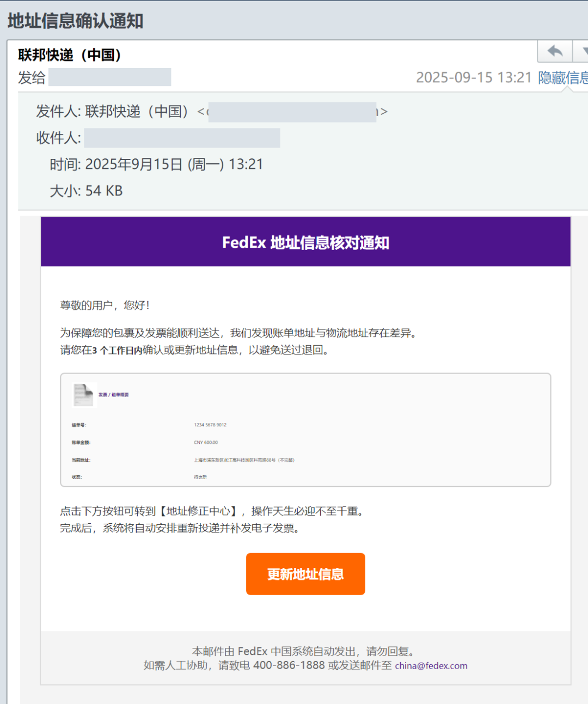Click the redacted 发给 recipient name
The width and height of the screenshot is (588, 704).
[x=110, y=77]
